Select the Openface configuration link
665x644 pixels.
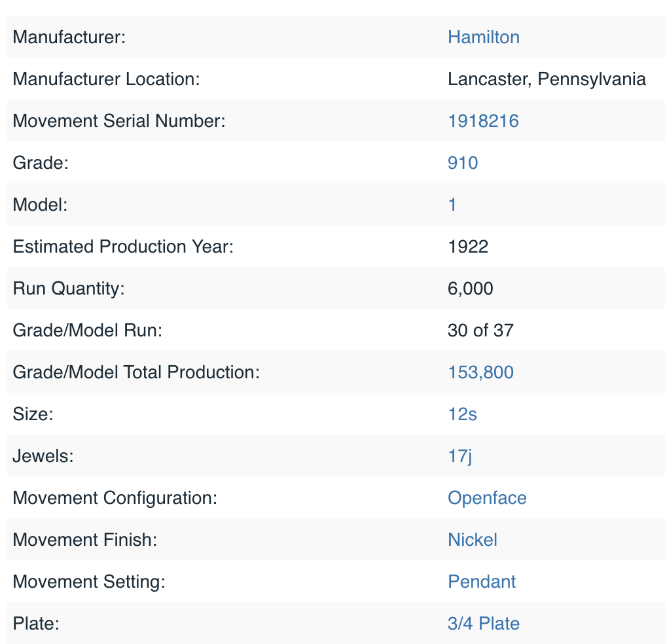coord(487,498)
